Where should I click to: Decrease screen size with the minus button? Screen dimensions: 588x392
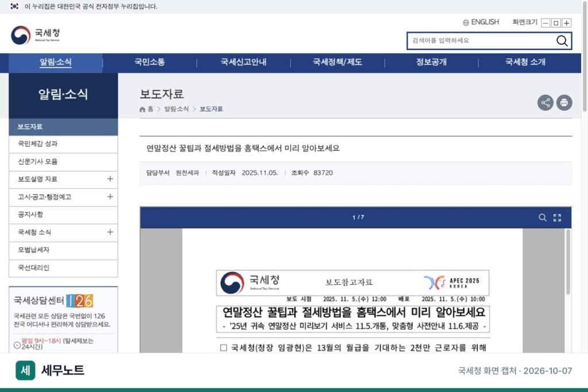(x=546, y=23)
